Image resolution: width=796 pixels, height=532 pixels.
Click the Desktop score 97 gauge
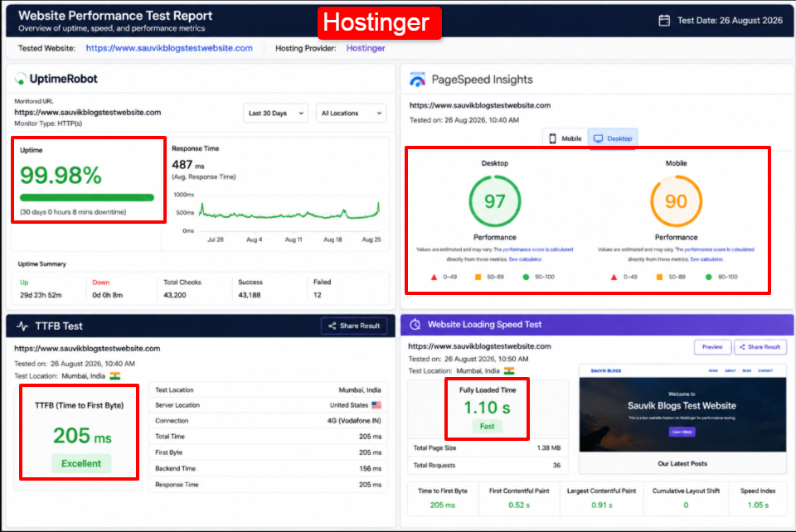coord(495,201)
